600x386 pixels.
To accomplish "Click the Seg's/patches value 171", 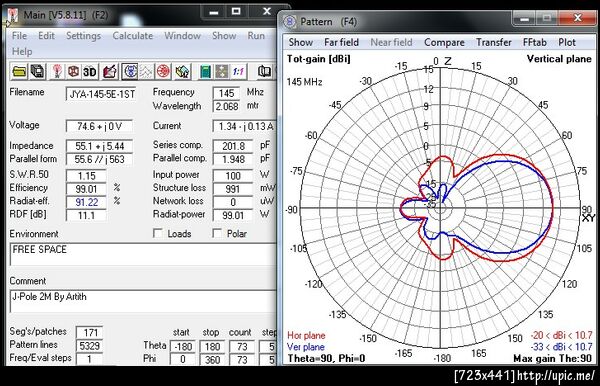I will [89, 333].
